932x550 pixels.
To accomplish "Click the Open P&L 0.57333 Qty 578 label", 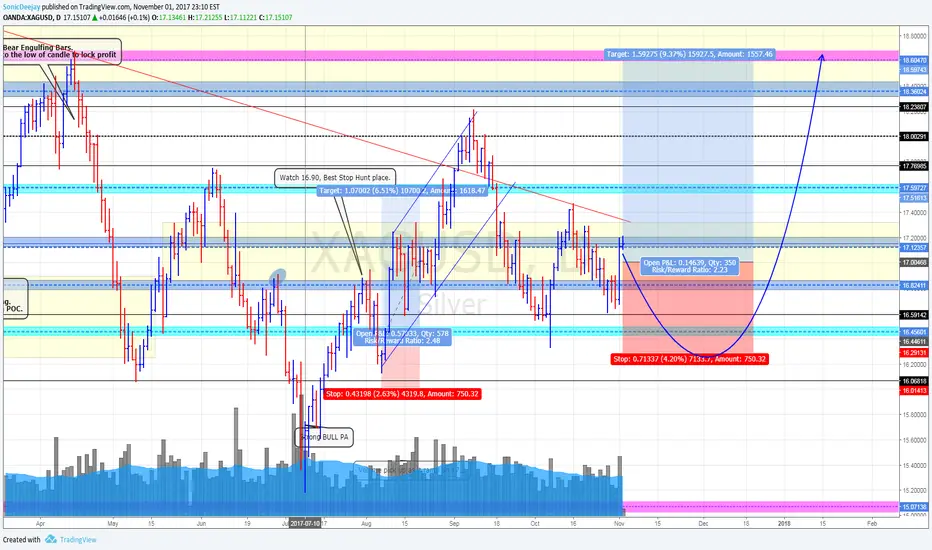I will pos(402,337).
